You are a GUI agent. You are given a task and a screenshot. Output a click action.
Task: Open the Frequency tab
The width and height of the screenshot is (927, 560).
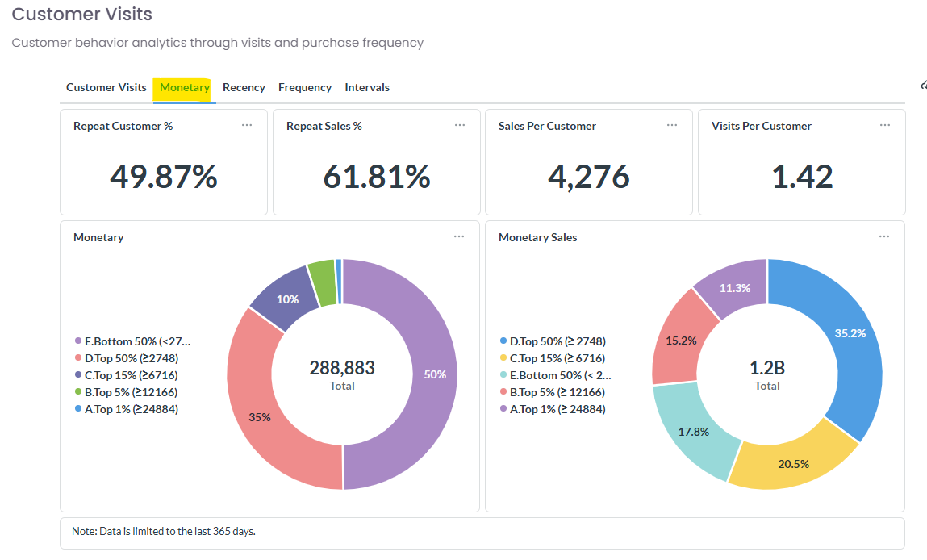tap(304, 87)
